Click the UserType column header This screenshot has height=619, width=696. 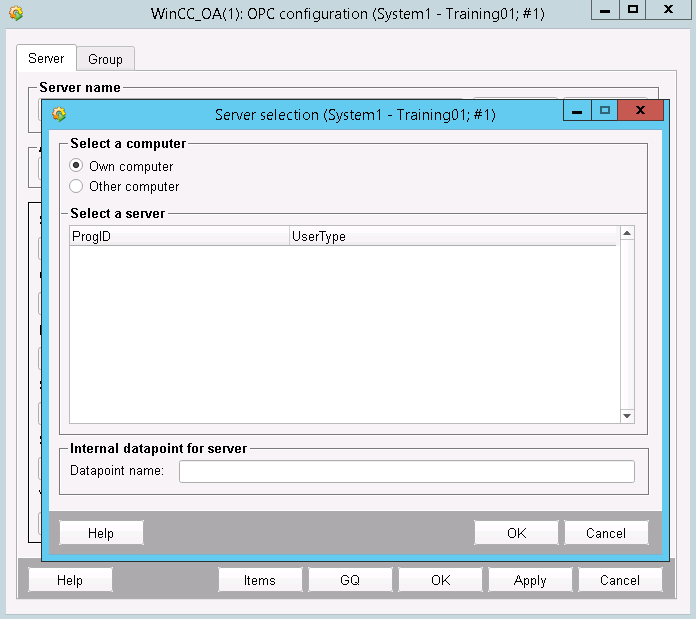coord(452,237)
